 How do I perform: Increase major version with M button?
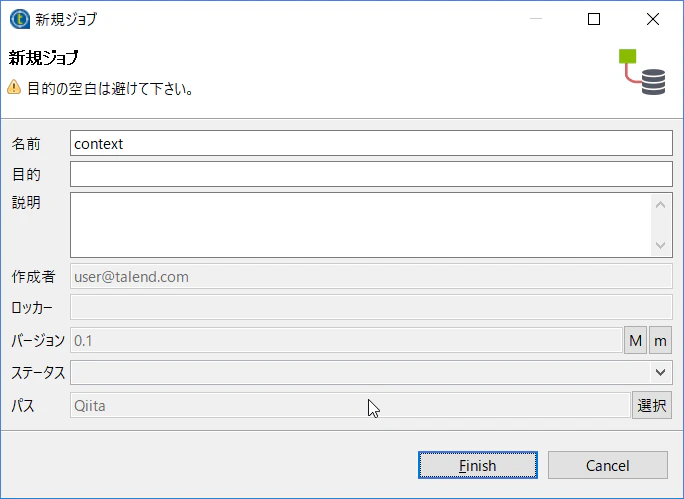point(635,340)
